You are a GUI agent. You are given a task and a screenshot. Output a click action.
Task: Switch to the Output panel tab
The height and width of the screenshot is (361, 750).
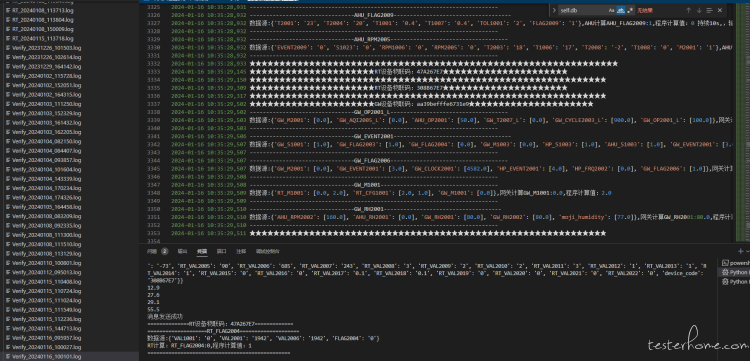point(182,251)
